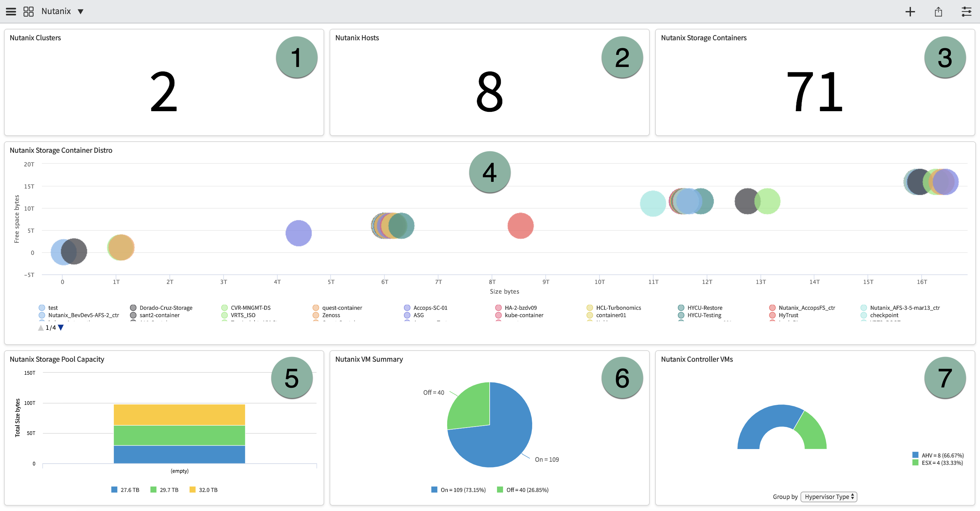Toggle Dorado-Cruz-Storage legend entry
This screenshot has height=511, width=980.
pos(161,308)
